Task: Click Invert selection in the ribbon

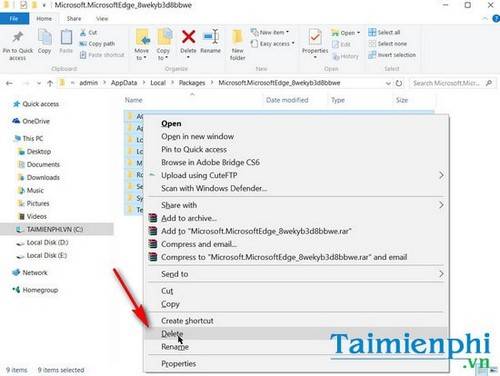Action: point(392,55)
